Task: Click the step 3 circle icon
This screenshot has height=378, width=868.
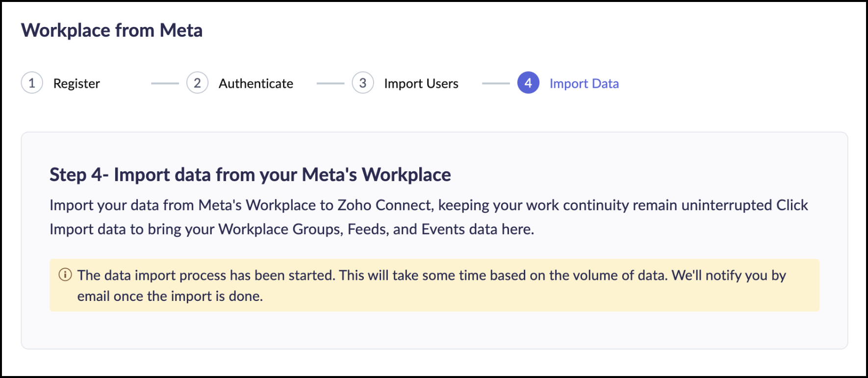Action: point(363,83)
